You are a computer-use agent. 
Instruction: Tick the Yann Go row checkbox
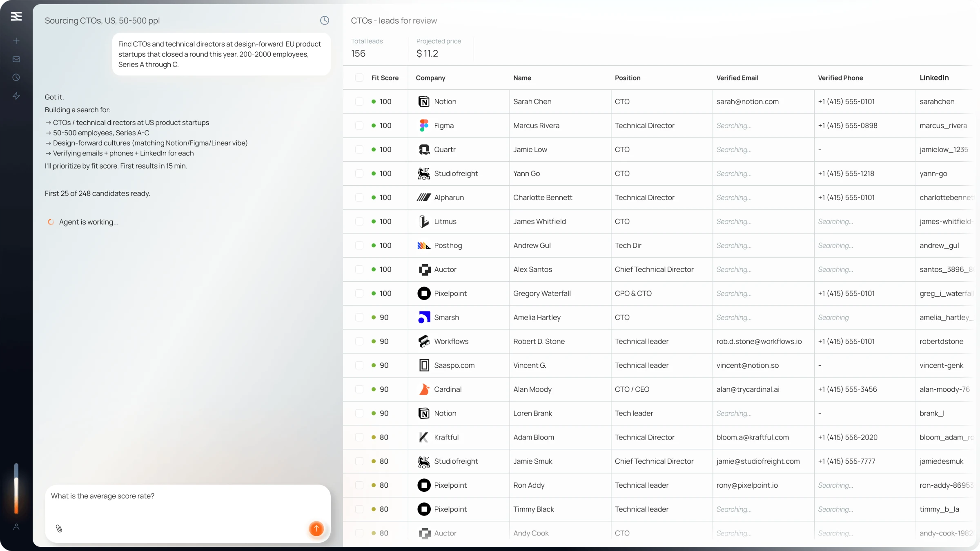pyautogui.click(x=359, y=173)
